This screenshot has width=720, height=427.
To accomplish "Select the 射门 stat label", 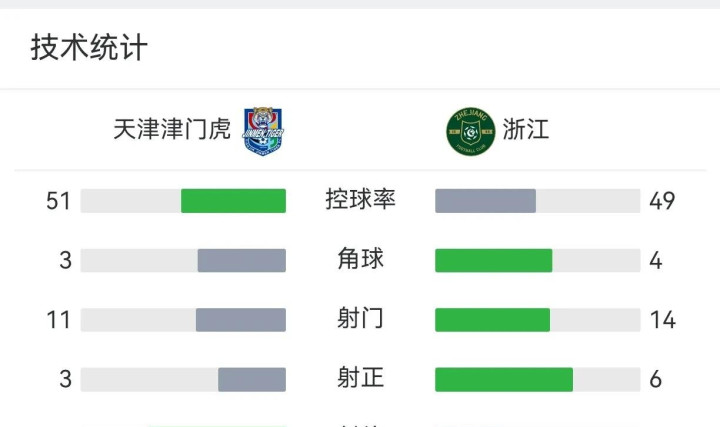I will 360,318.
